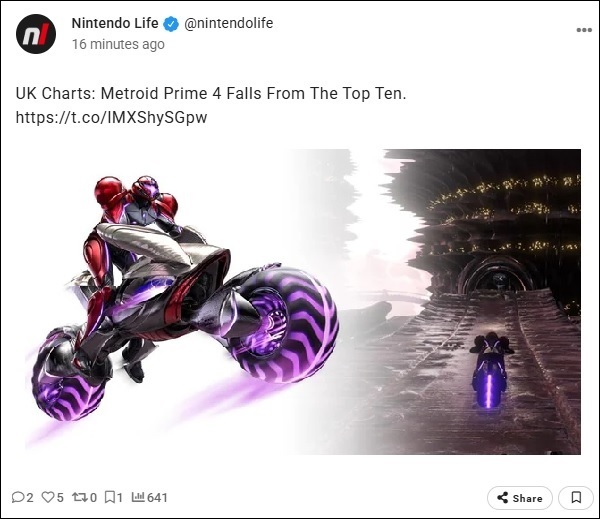Click the reply count number 2
602x520 pixels.
(30, 497)
